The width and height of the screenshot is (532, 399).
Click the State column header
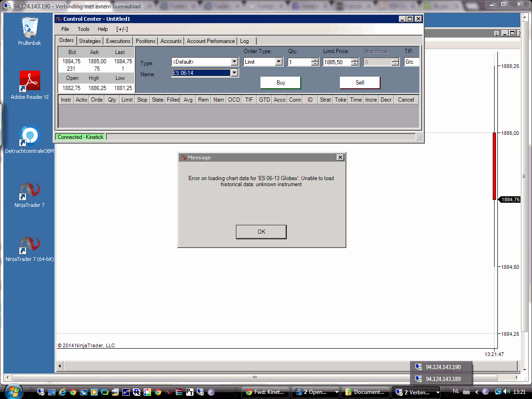click(157, 100)
